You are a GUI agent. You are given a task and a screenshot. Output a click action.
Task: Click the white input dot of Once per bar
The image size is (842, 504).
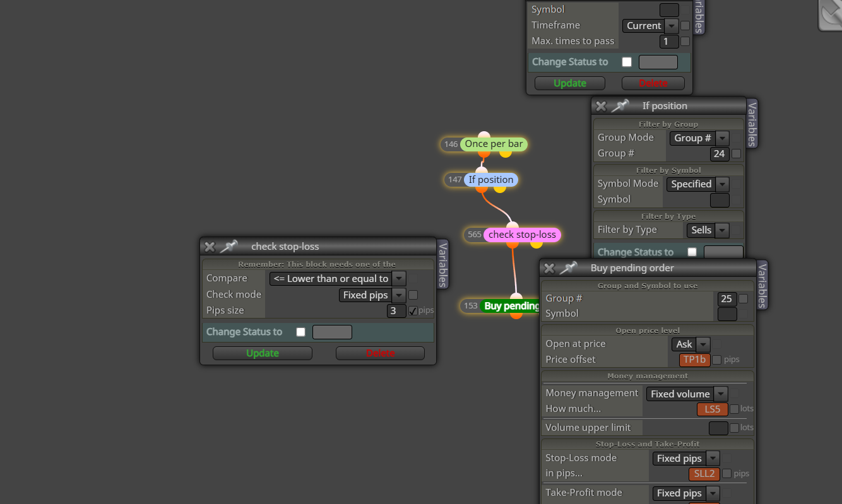pos(484,136)
